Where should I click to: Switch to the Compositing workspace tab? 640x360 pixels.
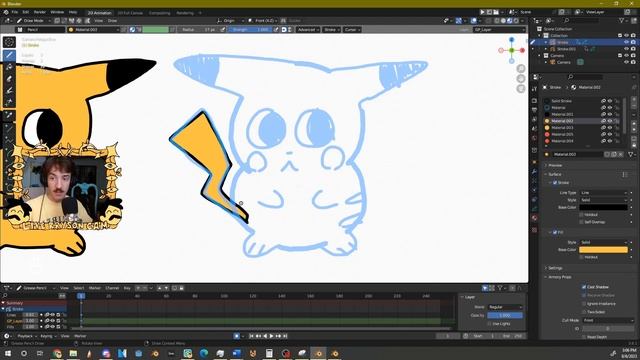pyautogui.click(x=160, y=13)
